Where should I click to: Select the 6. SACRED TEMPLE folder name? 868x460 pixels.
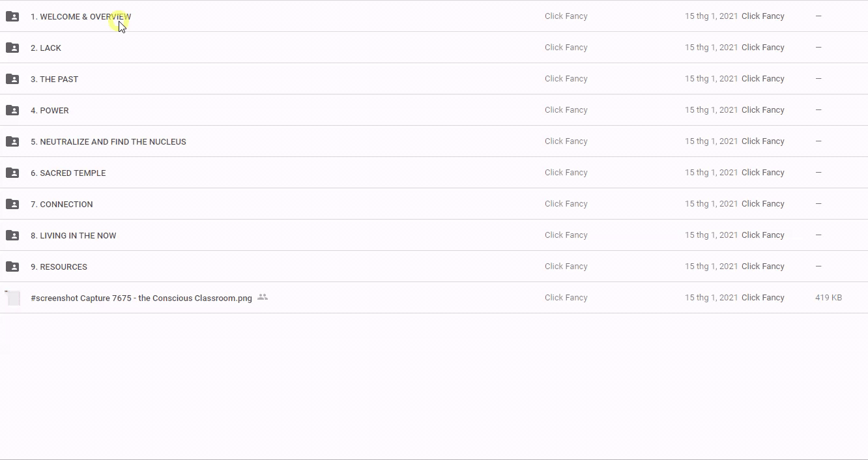point(68,173)
